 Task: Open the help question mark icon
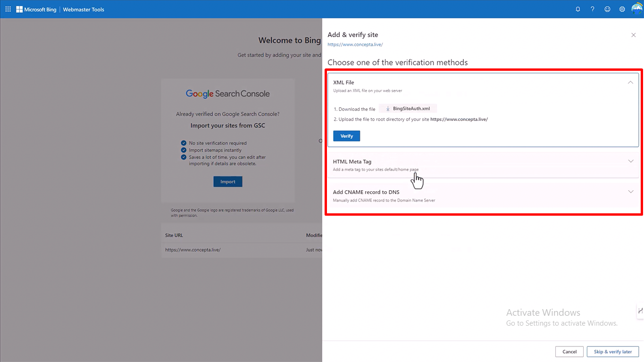tap(593, 9)
